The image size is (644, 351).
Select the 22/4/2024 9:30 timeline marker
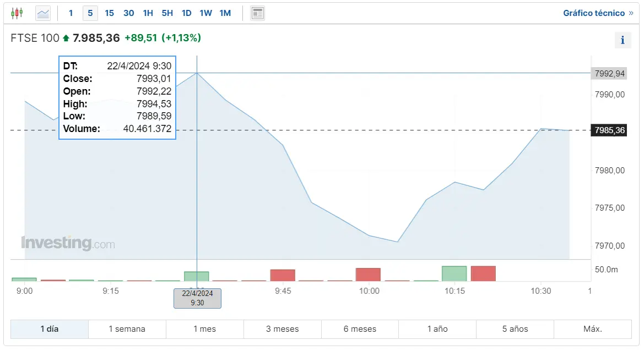point(197,298)
